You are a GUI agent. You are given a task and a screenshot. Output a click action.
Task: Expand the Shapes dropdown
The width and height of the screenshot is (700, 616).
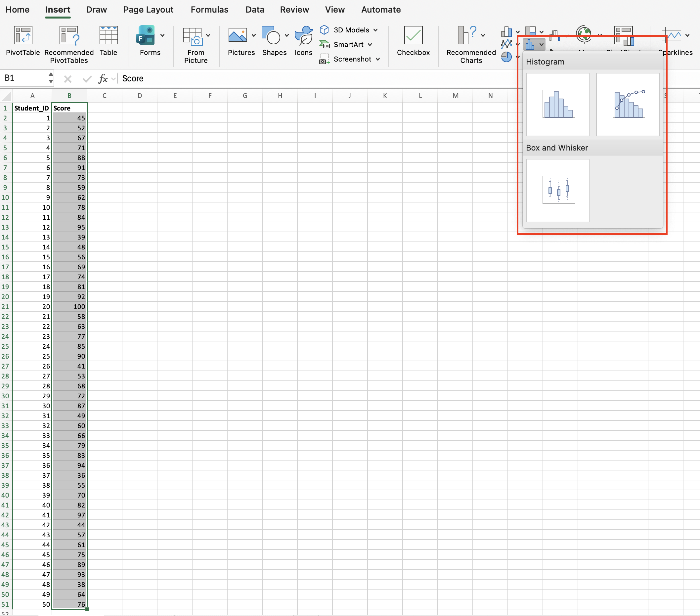(286, 35)
